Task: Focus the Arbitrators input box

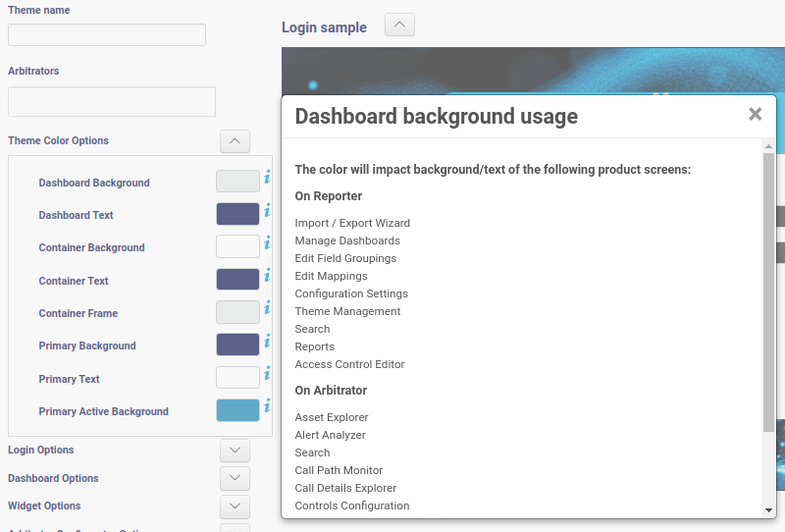Action: coord(112,102)
